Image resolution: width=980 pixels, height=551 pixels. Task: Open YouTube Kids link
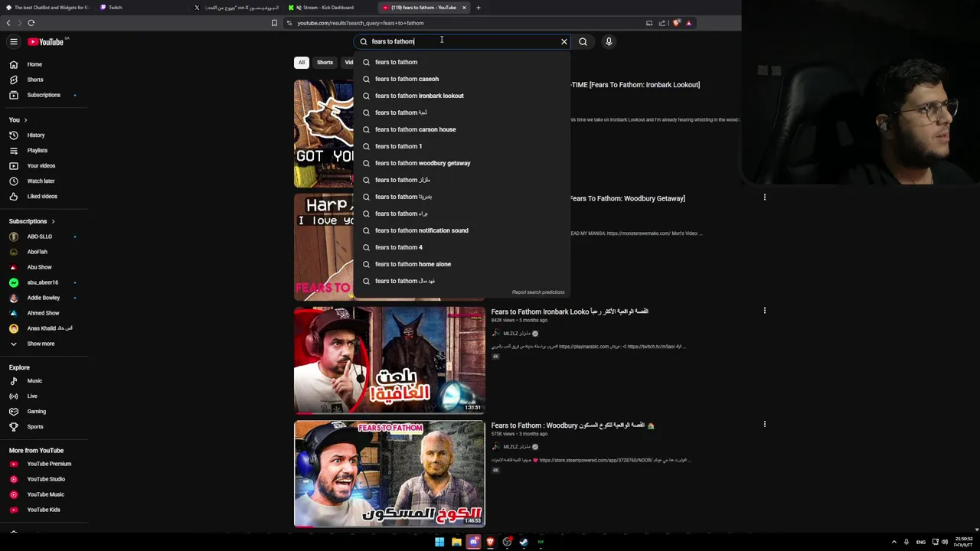click(x=44, y=510)
